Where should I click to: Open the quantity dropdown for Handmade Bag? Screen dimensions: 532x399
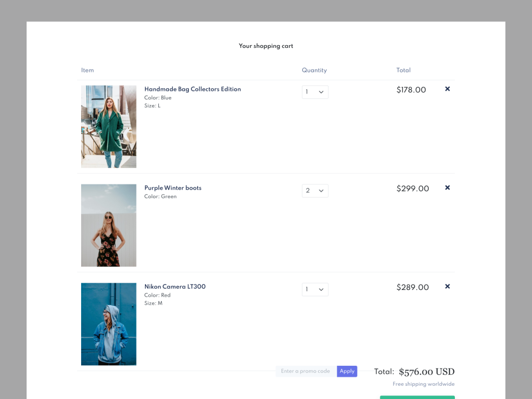coord(315,92)
